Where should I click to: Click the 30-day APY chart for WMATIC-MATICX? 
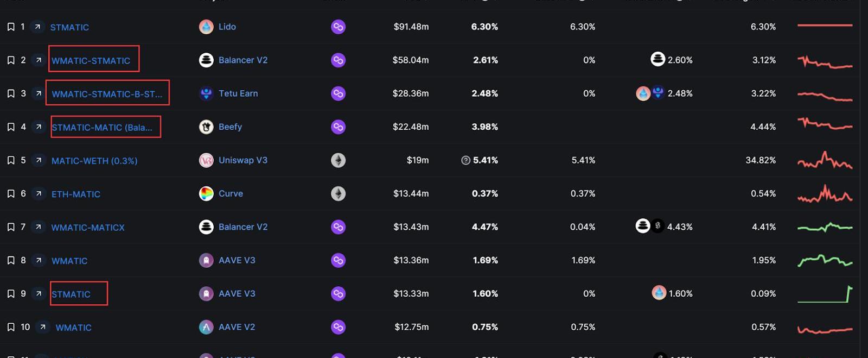tap(825, 227)
